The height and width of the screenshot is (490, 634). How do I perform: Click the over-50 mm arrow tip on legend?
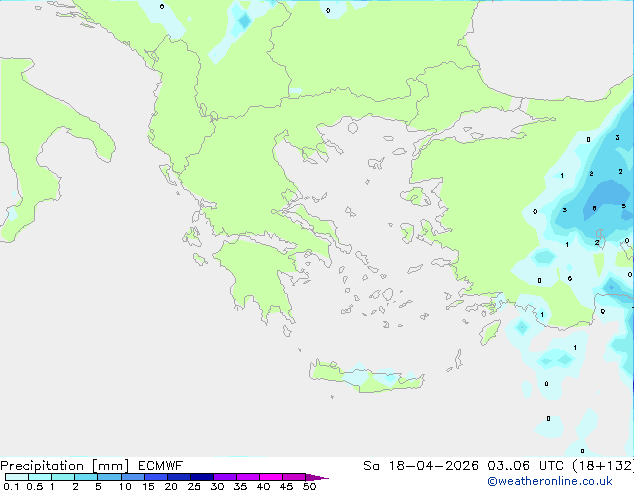click(x=317, y=477)
